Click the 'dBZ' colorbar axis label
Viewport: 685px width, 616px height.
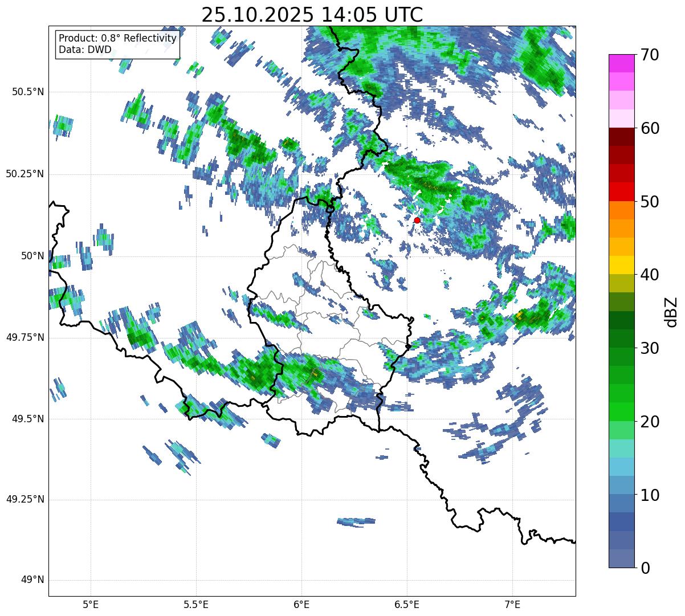click(x=671, y=311)
